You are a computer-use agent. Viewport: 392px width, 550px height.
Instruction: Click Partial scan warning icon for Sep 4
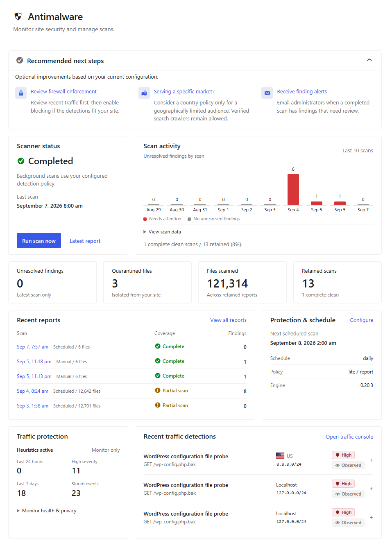pyautogui.click(x=158, y=390)
